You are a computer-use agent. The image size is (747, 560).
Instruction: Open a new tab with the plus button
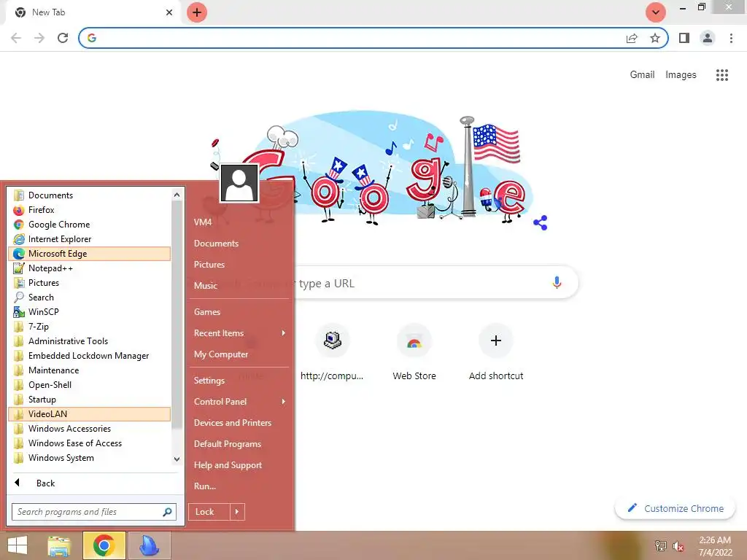[x=197, y=12]
